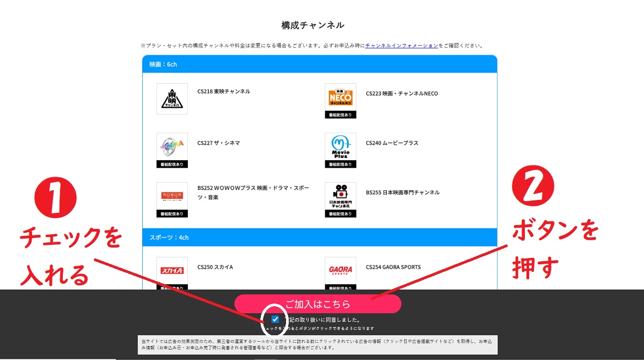
Task: Check the 同意しました agreement checkbox
Action: [274, 319]
